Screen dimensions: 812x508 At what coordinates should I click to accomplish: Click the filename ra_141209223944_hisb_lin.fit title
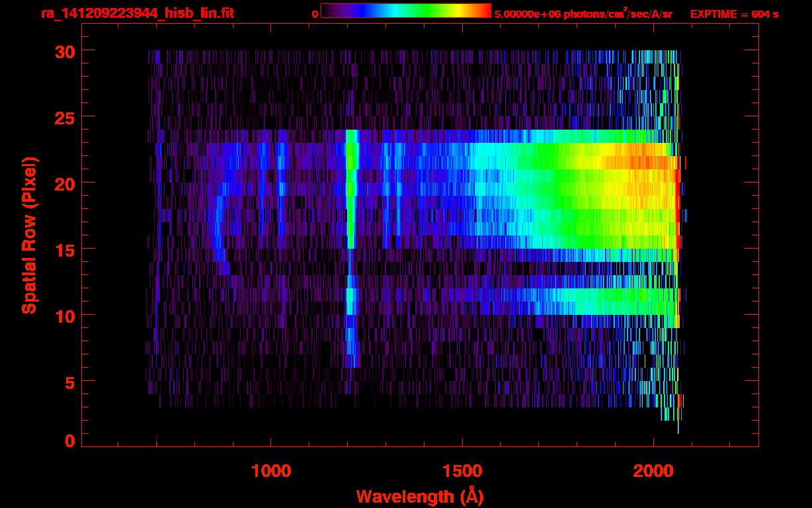[x=137, y=13]
